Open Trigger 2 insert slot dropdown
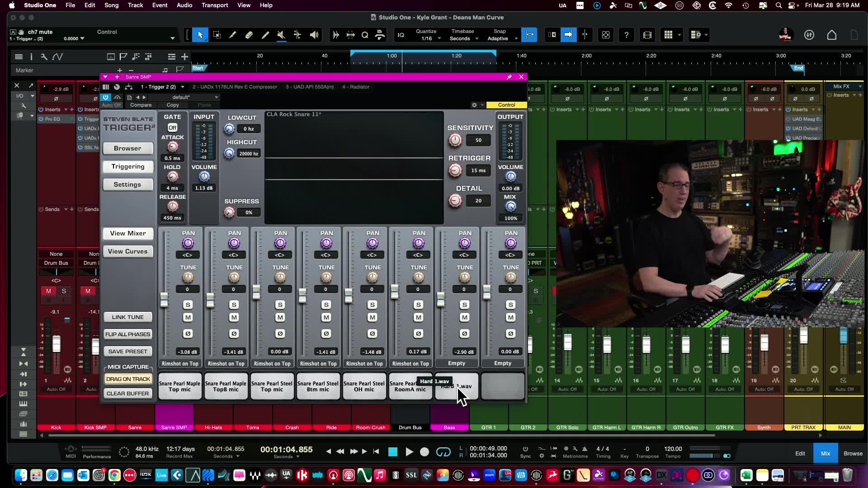The height and width of the screenshot is (488, 868). point(183,87)
